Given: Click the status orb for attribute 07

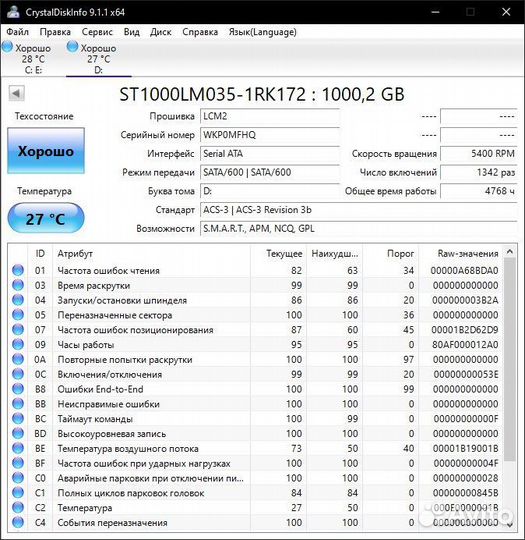Looking at the screenshot, I should [x=18, y=330].
